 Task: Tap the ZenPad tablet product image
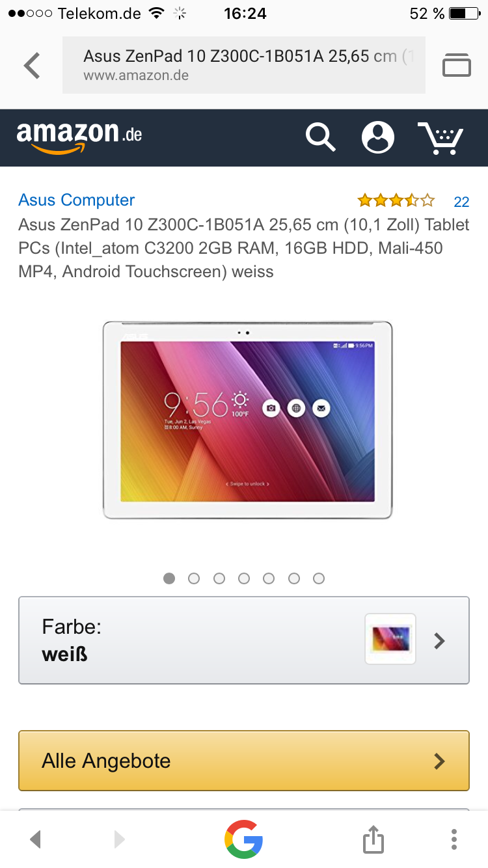click(248, 420)
